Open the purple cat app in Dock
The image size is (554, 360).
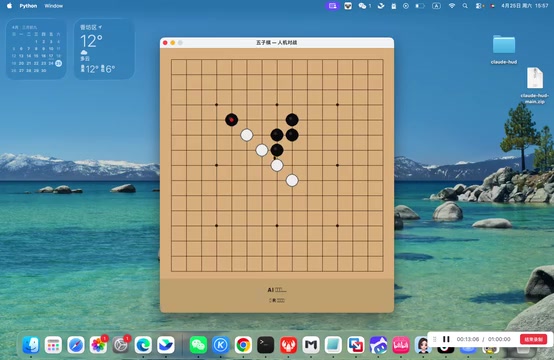point(378,345)
